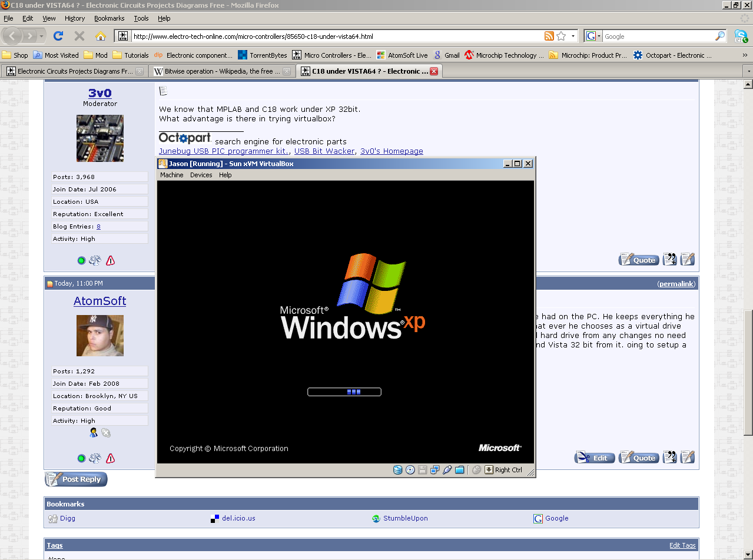Click the shared folders icon in VirtualBox status bar
753x560 pixels.
[460, 470]
